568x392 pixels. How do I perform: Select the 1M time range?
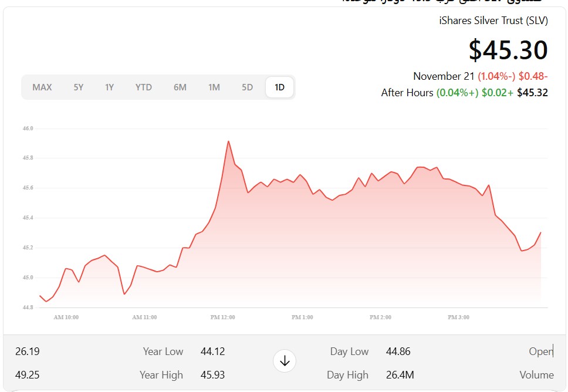point(214,87)
